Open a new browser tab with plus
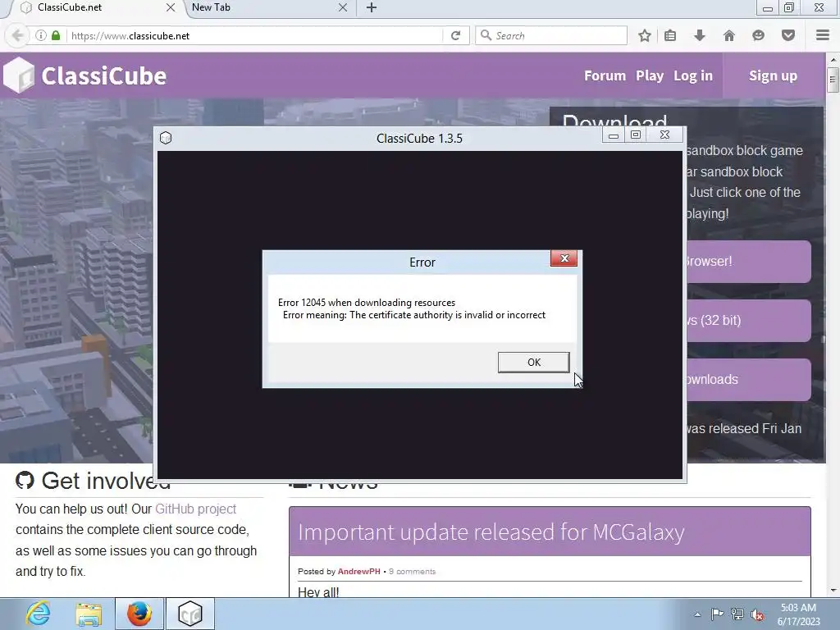The image size is (840, 630). tap(372, 7)
